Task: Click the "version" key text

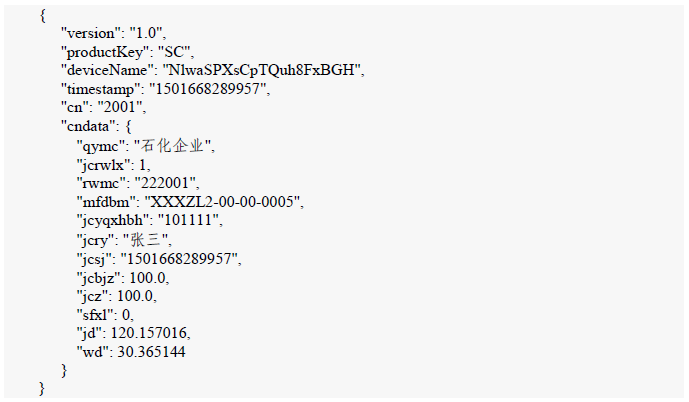Action: (93, 33)
